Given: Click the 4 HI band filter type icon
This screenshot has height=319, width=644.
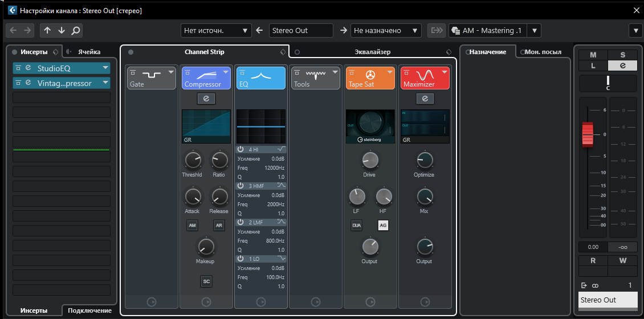Looking at the screenshot, I should (282, 149).
